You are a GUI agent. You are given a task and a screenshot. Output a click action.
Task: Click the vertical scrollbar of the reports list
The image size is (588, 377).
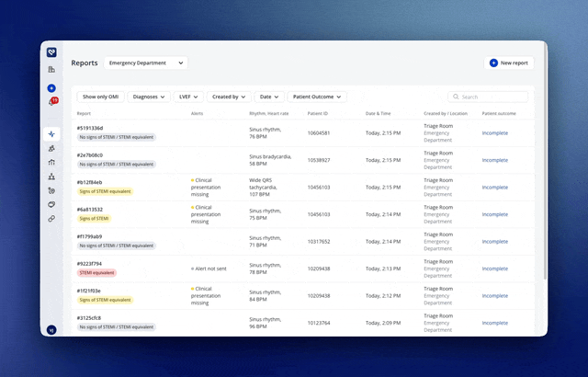pyautogui.click(x=545, y=163)
